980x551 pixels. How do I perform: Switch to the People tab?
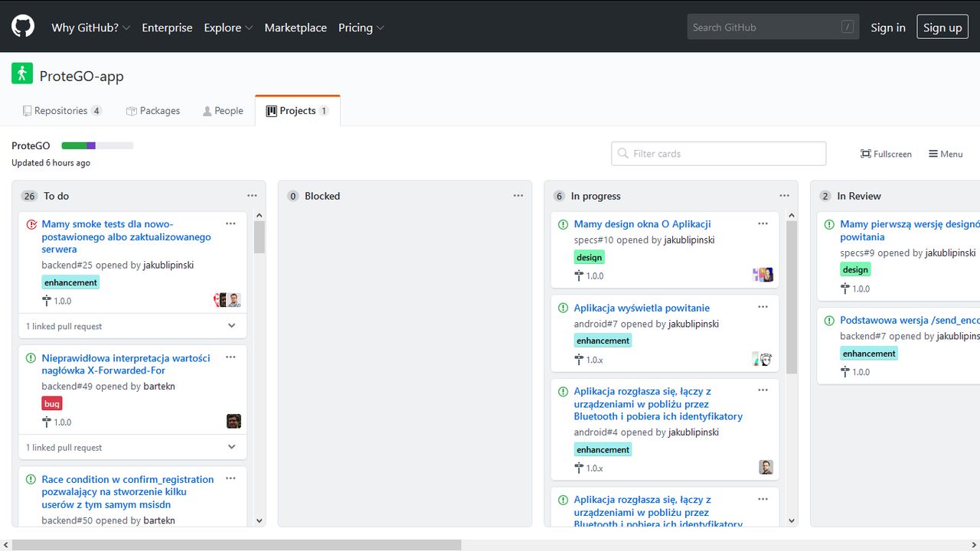click(x=222, y=111)
